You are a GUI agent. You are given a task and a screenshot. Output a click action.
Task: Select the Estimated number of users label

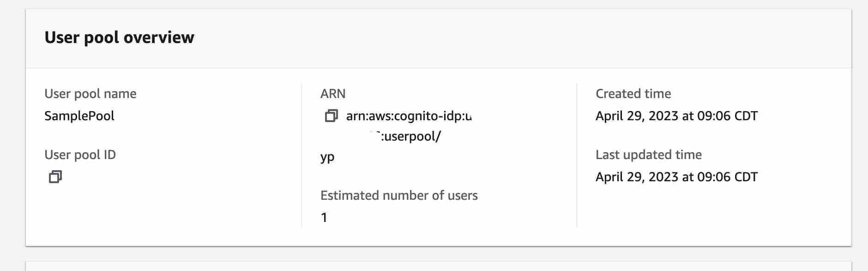(x=399, y=195)
